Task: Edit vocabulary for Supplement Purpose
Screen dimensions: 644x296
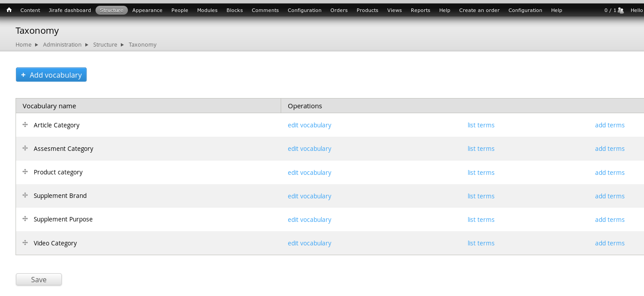Action: coord(310,220)
